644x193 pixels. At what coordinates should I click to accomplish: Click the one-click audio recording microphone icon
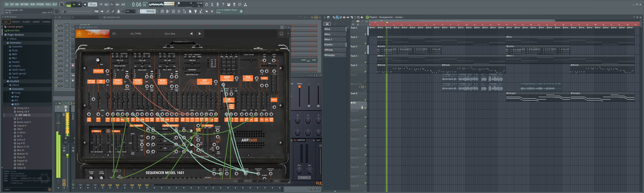218,5
